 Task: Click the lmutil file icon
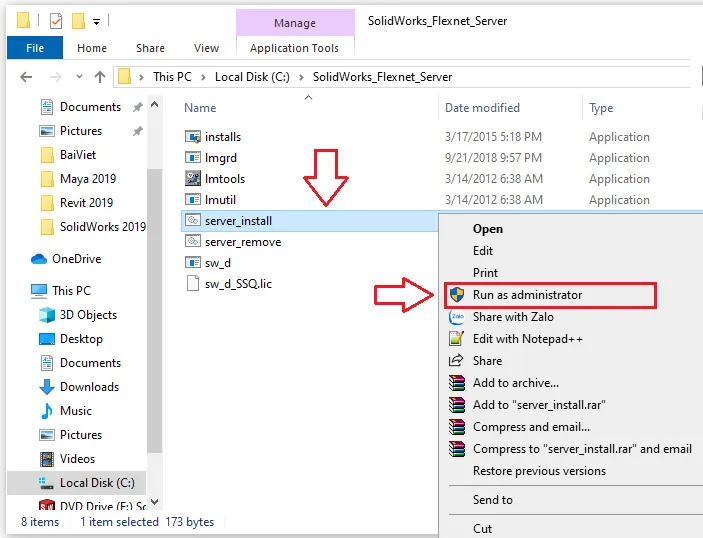pyautogui.click(x=193, y=200)
